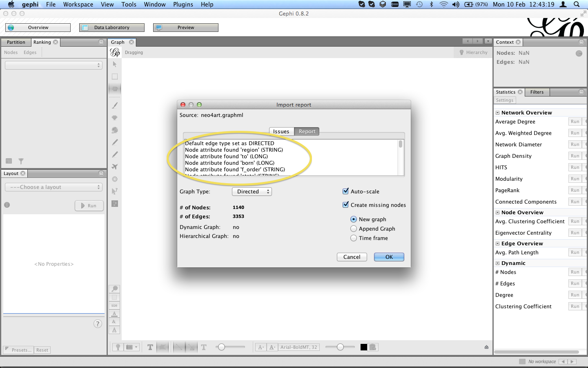Collapse the Node Overview section
Image resolution: width=588 pixels, height=368 pixels.
pos(497,213)
